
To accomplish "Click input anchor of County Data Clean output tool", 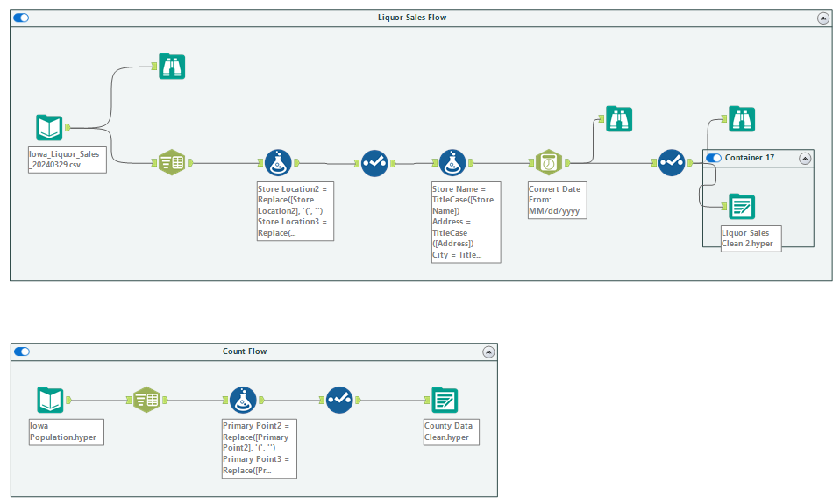I will [427, 400].
